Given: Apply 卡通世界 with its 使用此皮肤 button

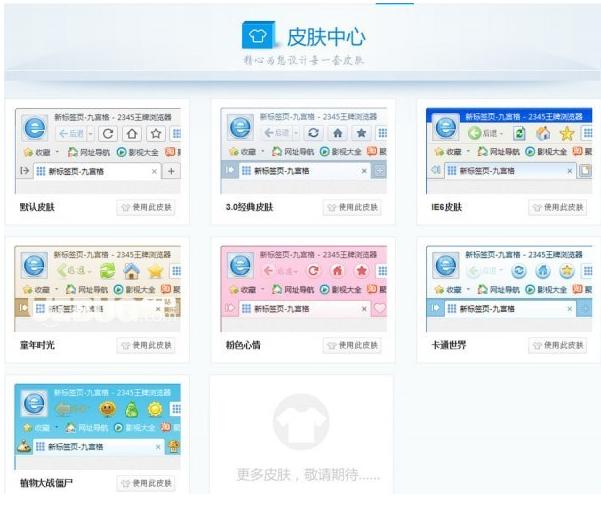Looking at the screenshot, I should [x=558, y=345].
